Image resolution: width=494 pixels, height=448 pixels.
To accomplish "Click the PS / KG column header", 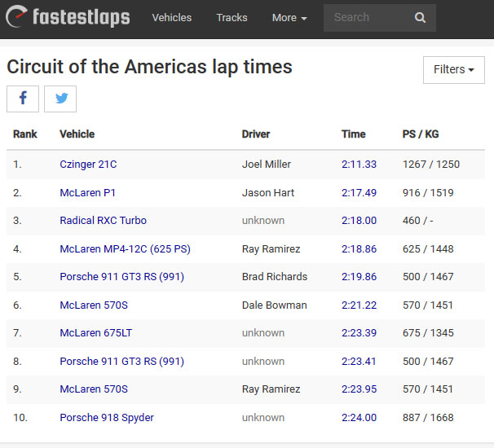I will pos(421,134).
